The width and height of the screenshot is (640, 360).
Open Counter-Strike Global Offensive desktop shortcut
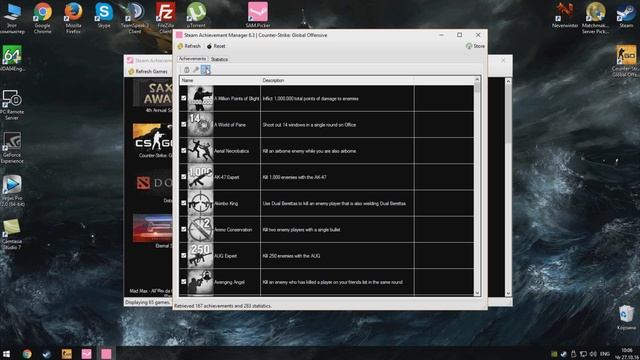[626, 60]
